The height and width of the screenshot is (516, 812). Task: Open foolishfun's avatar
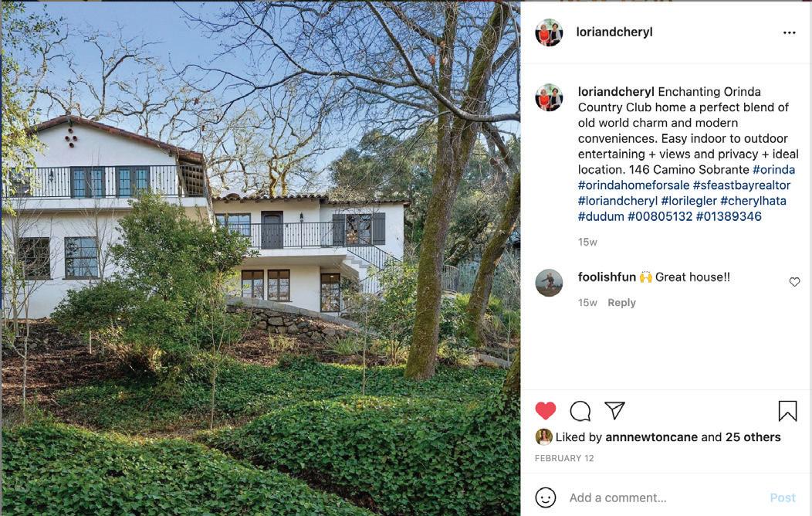pyautogui.click(x=549, y=283)
